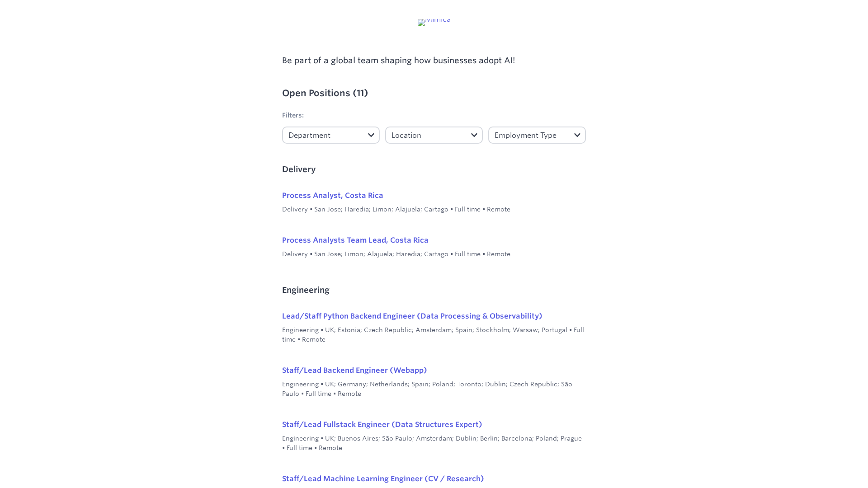Click the global team tagline text
This screenshot has width=868, height=488.
click(398, 61)
